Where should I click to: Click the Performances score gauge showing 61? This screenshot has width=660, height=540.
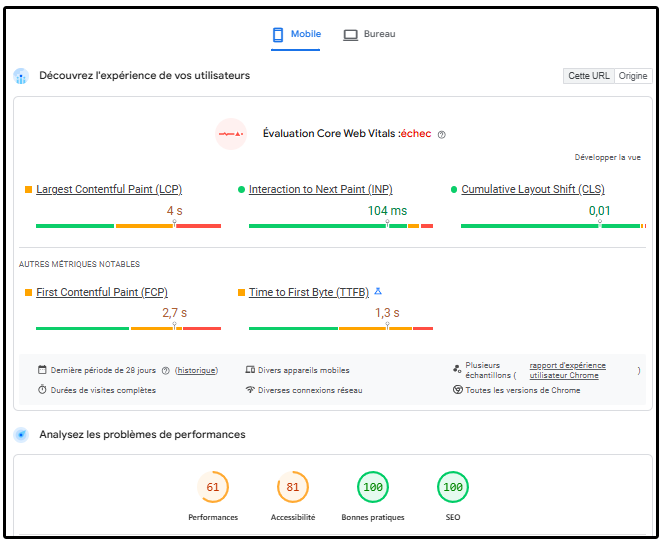click(213, 488)
